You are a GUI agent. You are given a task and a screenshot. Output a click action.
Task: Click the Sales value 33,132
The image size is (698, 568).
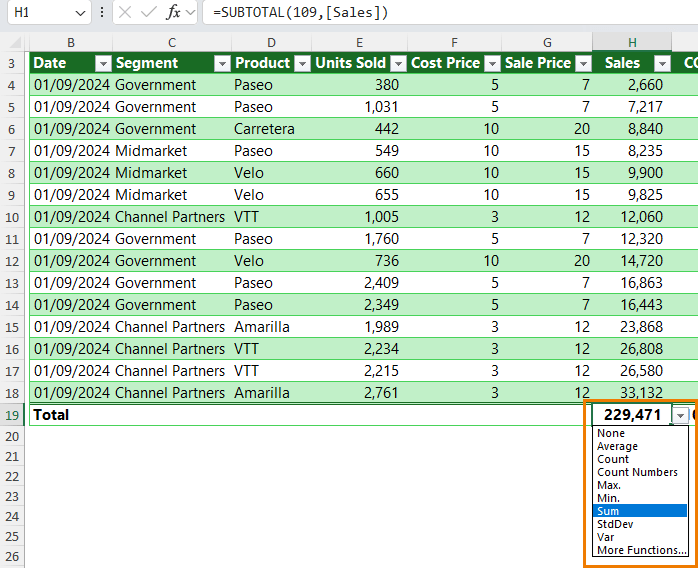point(632,393)
